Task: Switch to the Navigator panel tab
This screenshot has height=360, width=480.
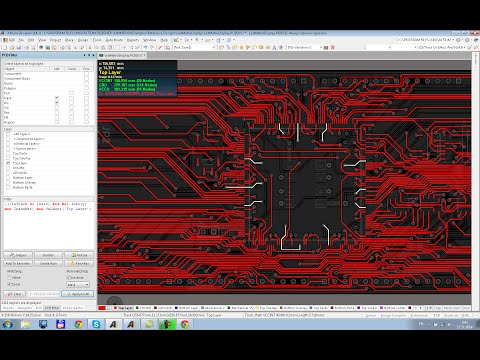Action: [x=25, y=308]
